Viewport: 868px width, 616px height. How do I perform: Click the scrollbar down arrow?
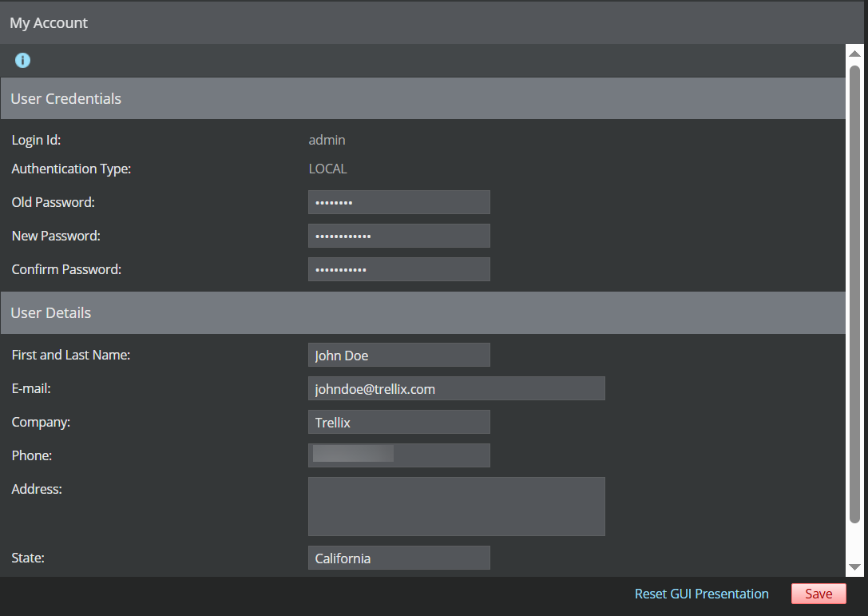coord(854,567)
